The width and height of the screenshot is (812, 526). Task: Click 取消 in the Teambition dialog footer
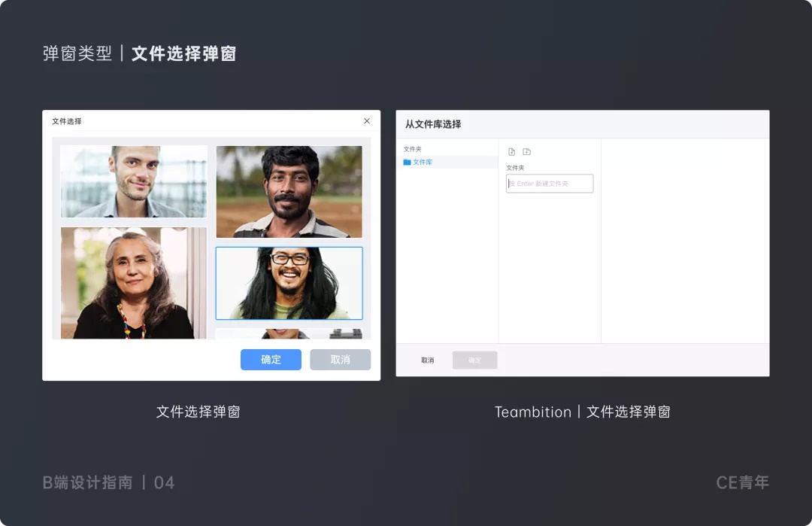point(428,360)
